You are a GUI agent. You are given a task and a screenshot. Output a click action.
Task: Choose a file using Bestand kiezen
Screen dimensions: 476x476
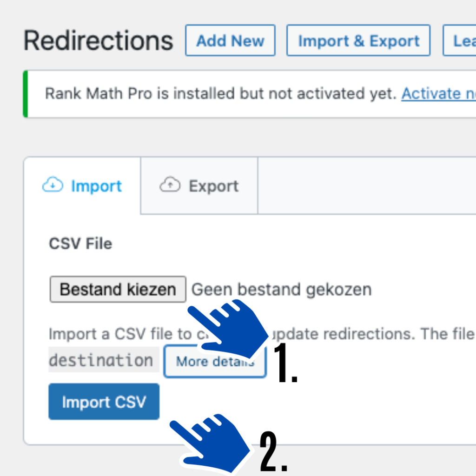(117, 289)
